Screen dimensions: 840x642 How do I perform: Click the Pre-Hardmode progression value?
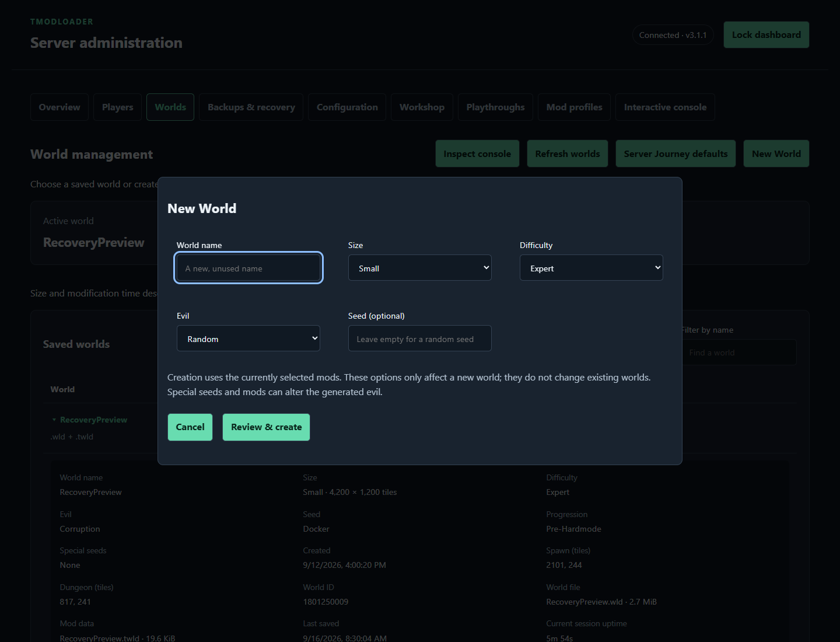(573, 529)
